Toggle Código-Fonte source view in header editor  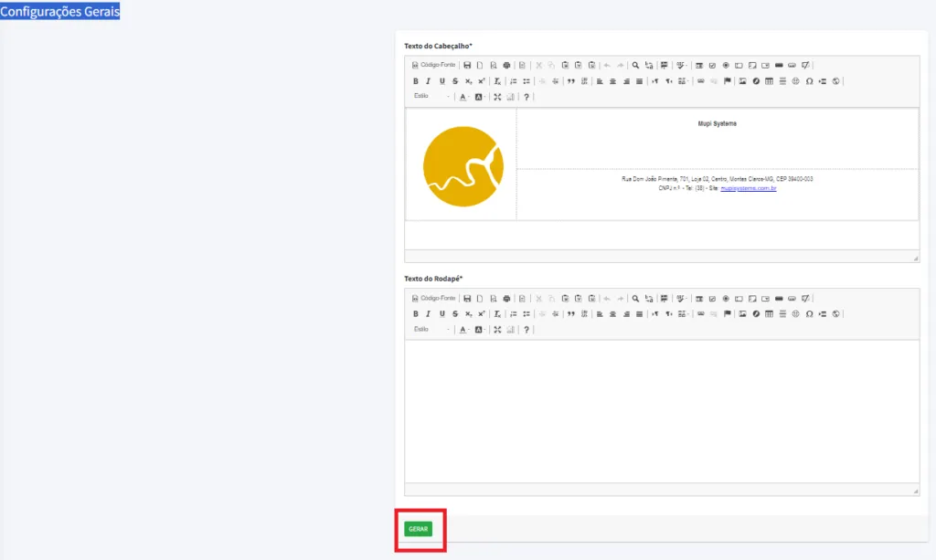pos(434,66)
